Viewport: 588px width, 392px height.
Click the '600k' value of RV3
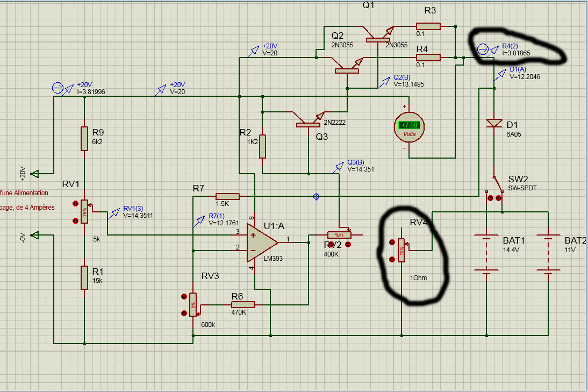208,325
